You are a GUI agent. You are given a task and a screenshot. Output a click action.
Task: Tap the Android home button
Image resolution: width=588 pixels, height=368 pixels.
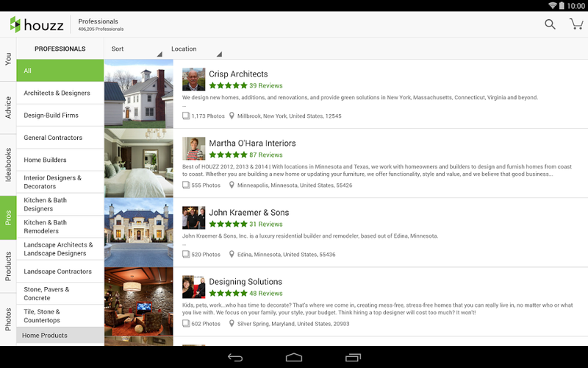(x=293, y=357)
